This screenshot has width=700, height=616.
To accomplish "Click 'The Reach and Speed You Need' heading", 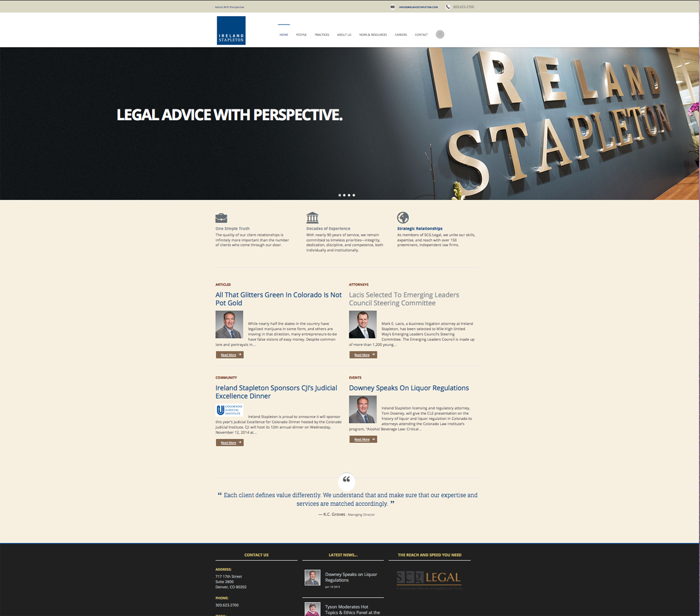I will [429, 555].
